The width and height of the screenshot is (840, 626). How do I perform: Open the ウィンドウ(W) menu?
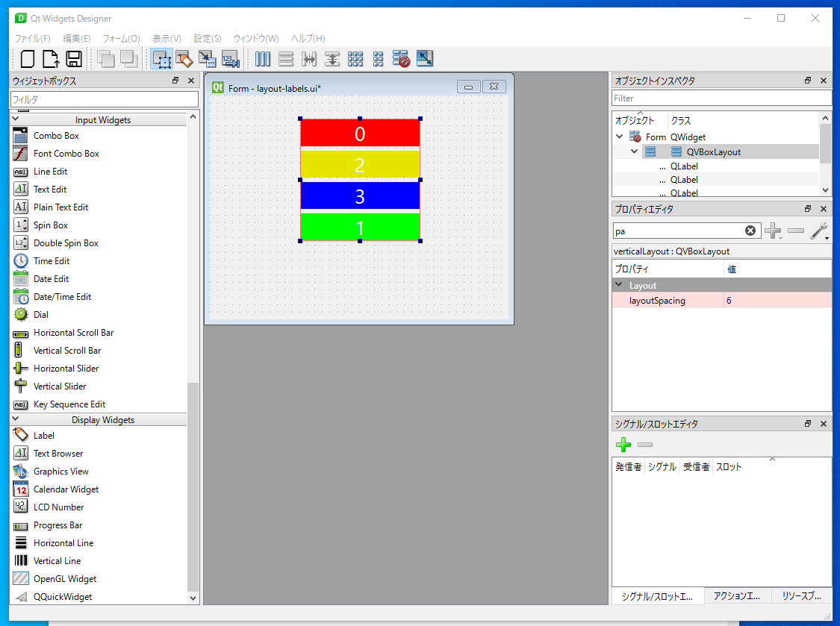[x=256, y=39]
